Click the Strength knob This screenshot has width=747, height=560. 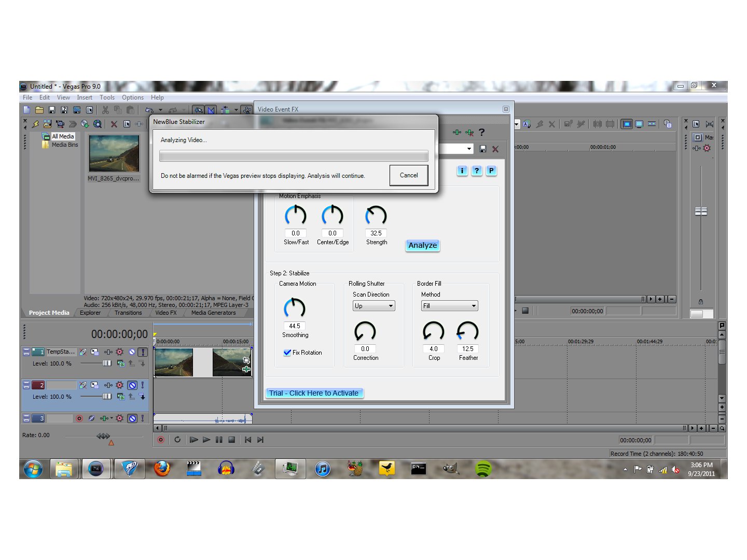coord(376,216)
